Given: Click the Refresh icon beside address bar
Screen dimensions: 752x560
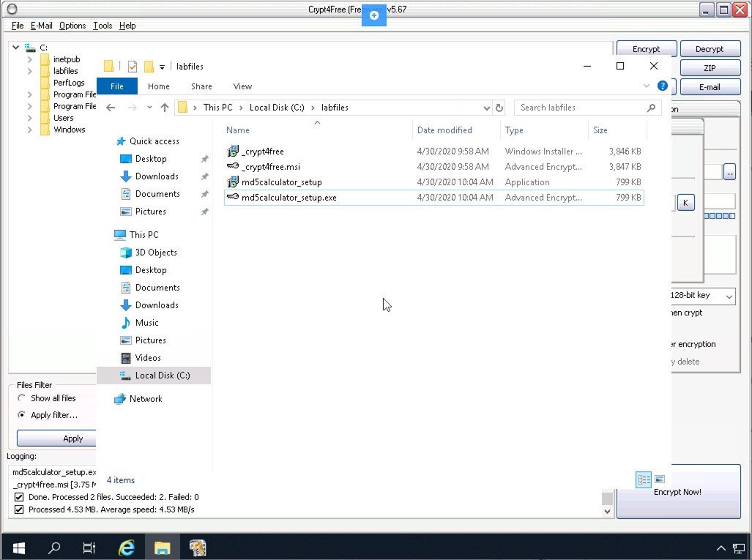Looking at the screenshot, I should [499, 108].
